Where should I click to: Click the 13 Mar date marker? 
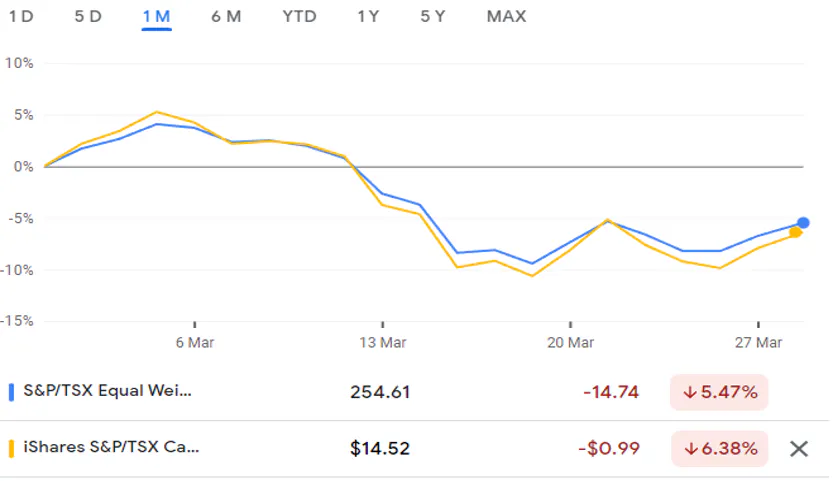(383, 342)
